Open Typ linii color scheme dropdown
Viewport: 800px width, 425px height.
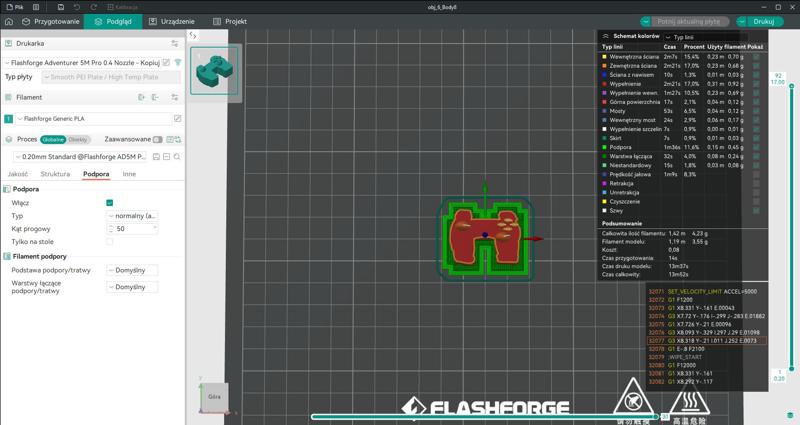click(706, 37)
